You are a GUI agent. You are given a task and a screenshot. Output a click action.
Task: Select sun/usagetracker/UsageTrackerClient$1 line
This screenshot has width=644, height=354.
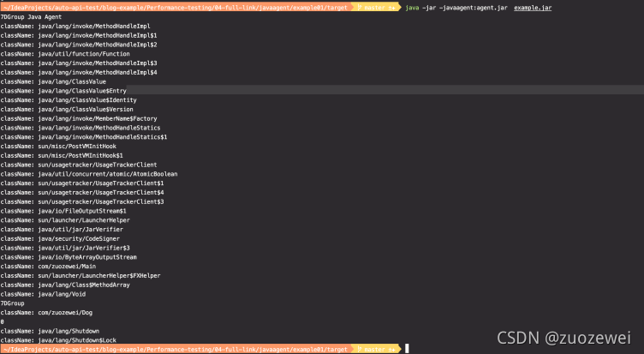point(82,183)
